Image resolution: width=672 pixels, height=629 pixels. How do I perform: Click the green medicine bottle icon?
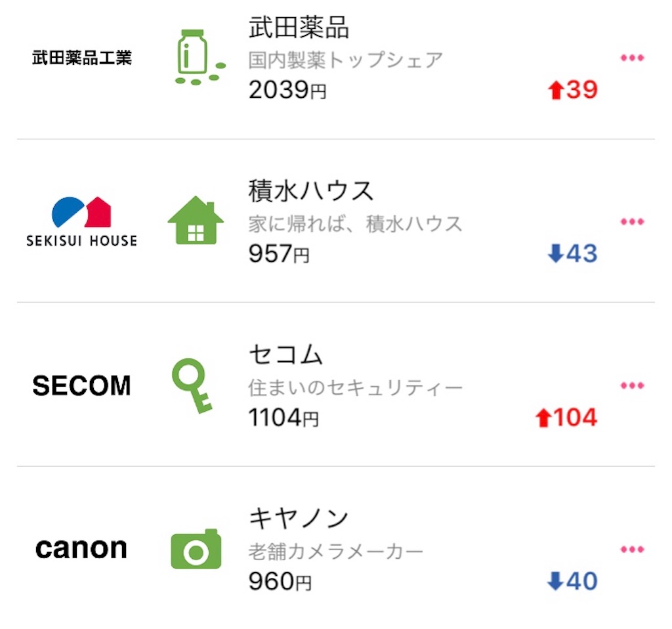(200, 57)
